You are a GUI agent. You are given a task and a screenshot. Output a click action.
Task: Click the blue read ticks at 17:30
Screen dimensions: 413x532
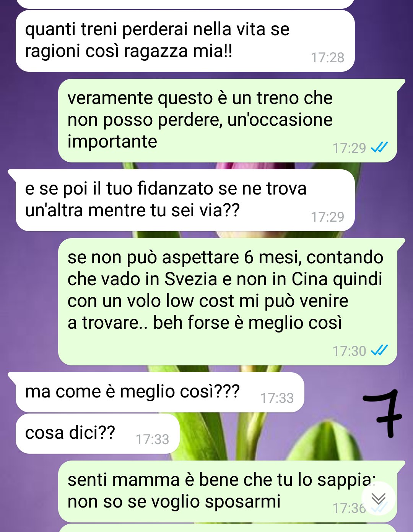point(379,350)
